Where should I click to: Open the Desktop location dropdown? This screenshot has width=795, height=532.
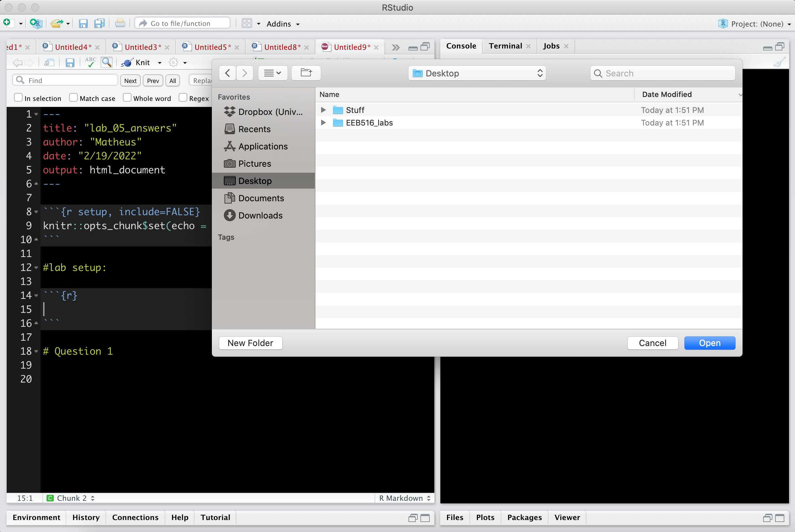point(477,73)
